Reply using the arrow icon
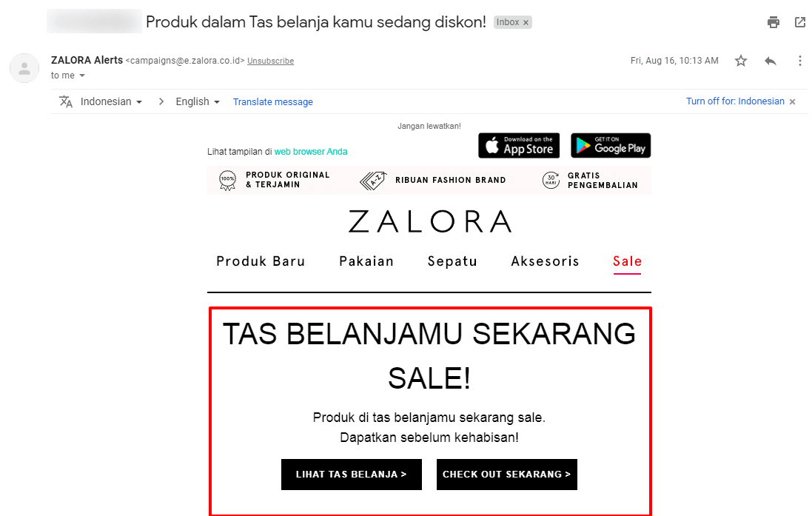This screenshot has width=812, height=516. click(x=771, y=61)
